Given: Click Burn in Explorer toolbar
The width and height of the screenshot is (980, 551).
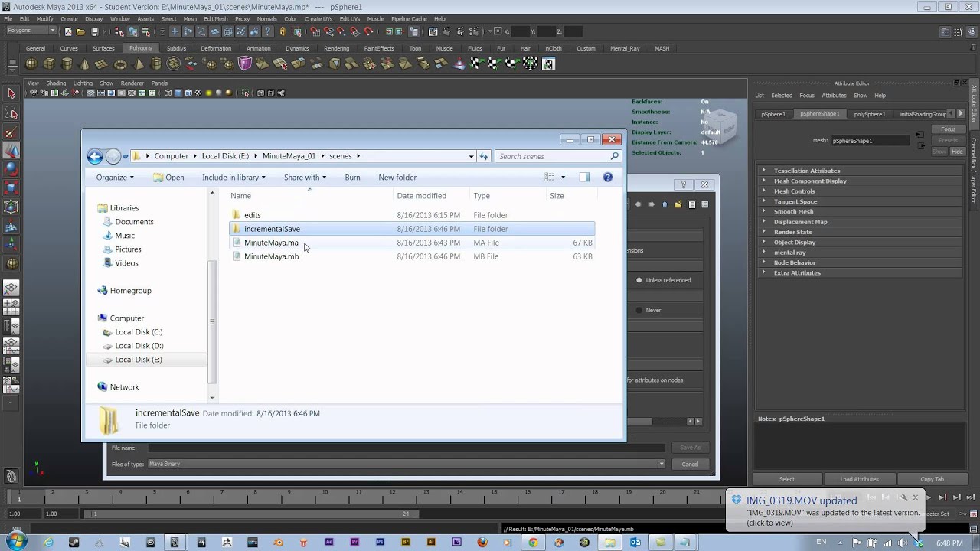Looking at the screenshot, I should point(352,178).
